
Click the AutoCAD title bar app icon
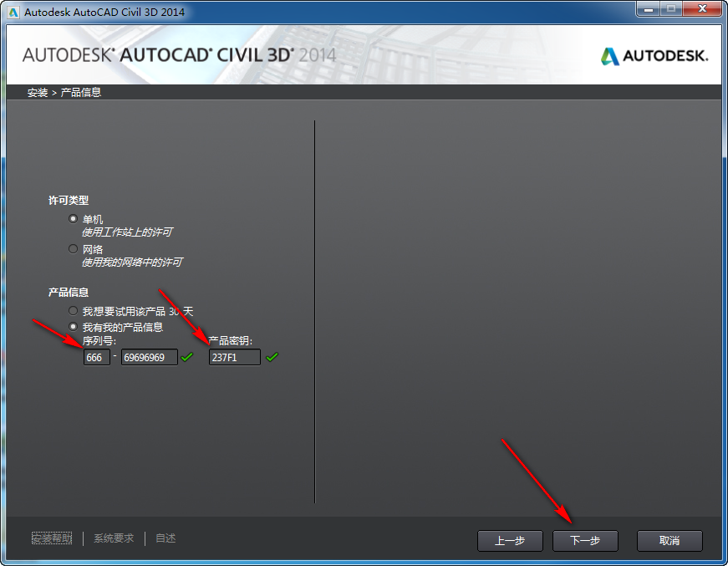click(x=13, y=12)
